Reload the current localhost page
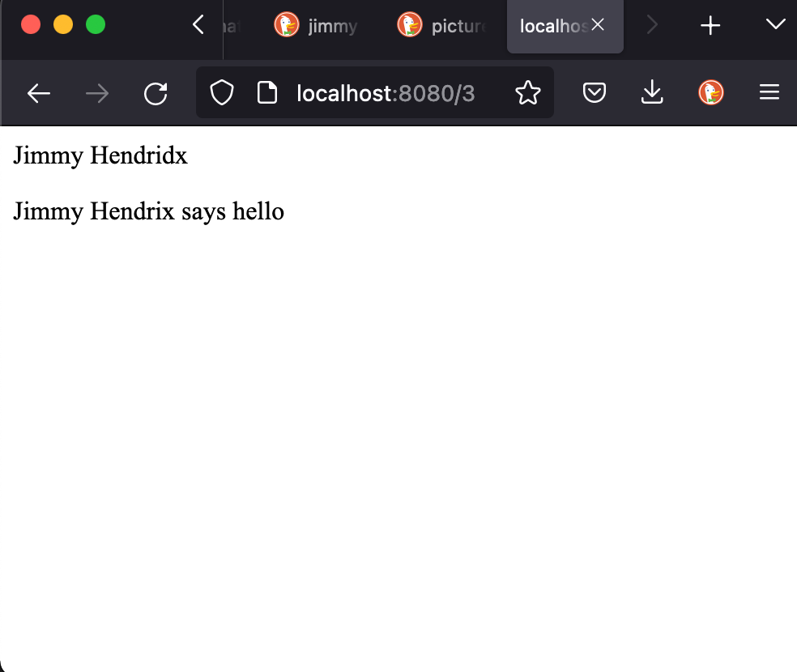The width and height of the screenshot is (797, 672). [156, 94]
